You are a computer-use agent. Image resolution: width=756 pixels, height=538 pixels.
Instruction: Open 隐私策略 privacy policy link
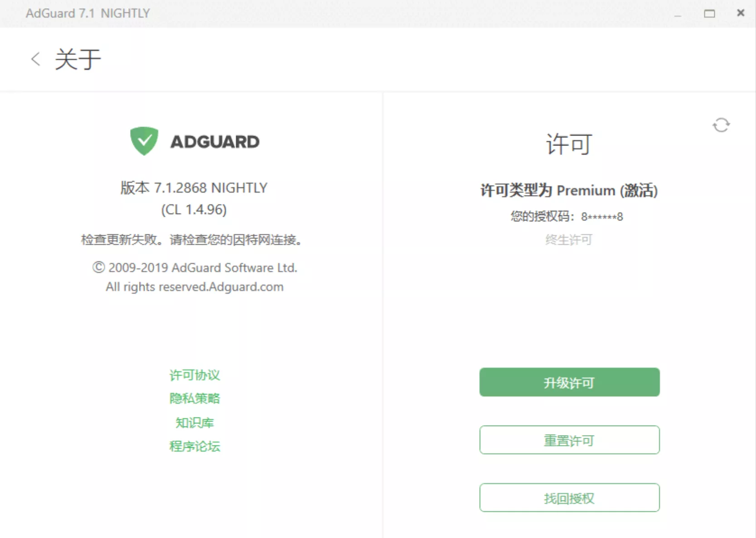194,398
